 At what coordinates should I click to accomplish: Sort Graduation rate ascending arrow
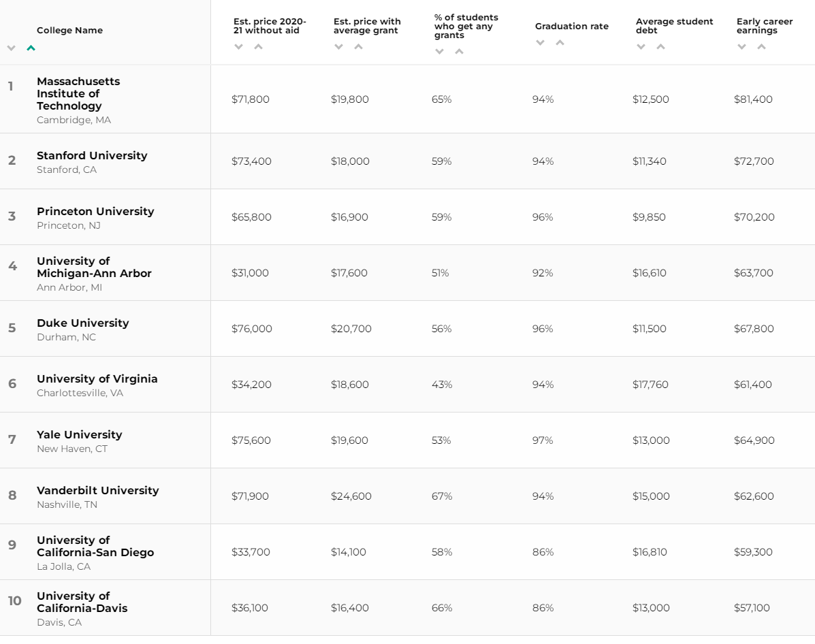[x=560, y=42]
